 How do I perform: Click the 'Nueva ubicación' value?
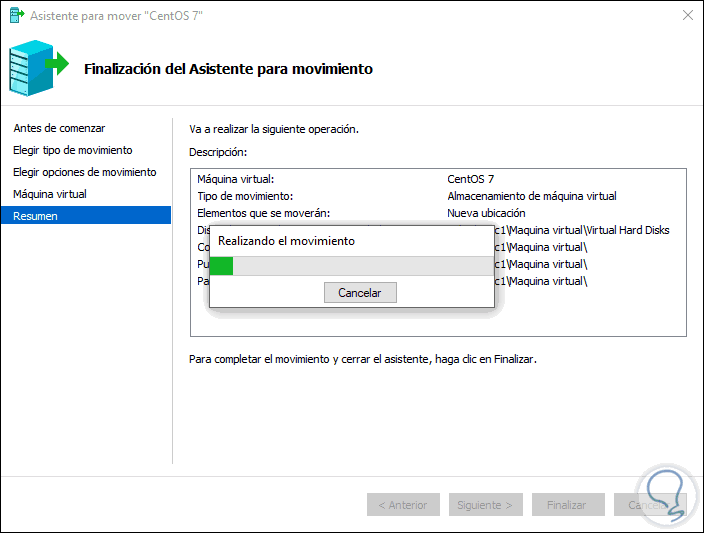486,213
